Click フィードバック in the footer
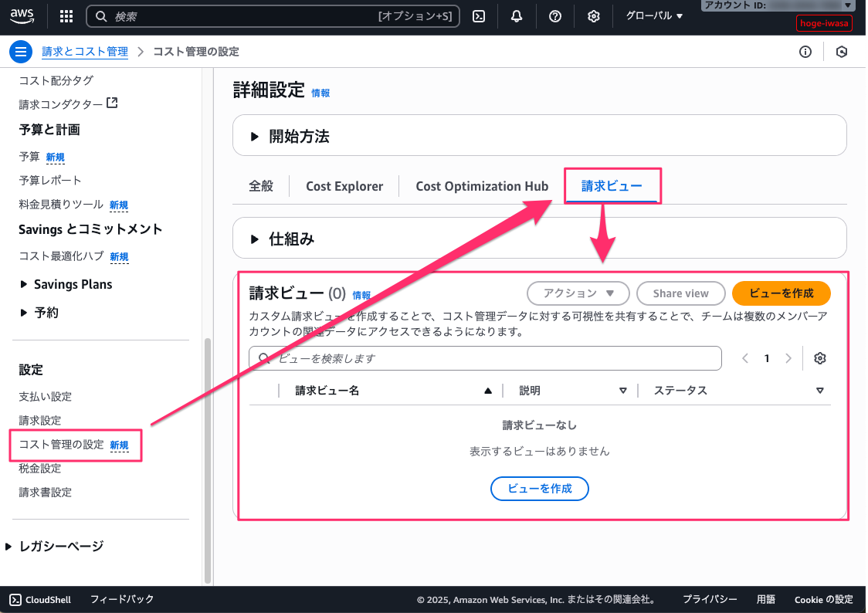This screenshot has height=613, width=868. (x=122, y=599)
